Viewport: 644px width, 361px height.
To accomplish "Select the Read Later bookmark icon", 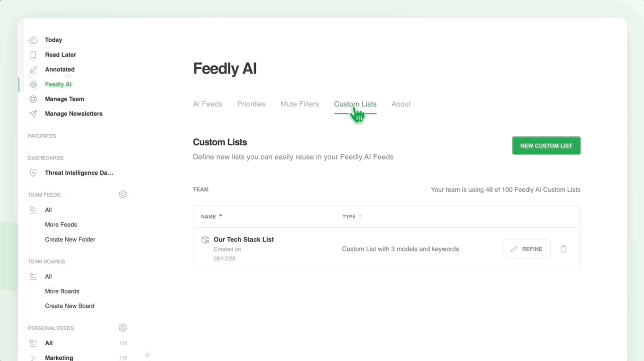I will tap(33, 55).
